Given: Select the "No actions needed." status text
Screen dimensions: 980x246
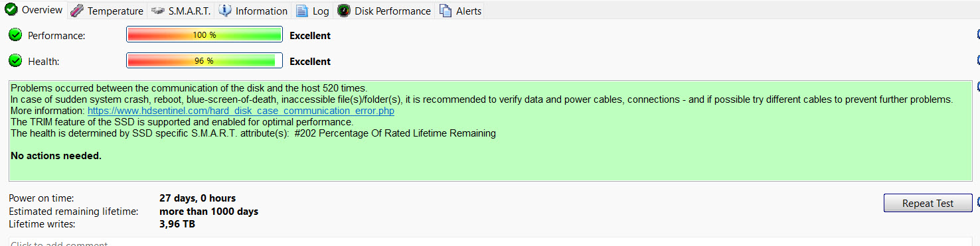Looking at the screenshot, I should tap(56, 156).
